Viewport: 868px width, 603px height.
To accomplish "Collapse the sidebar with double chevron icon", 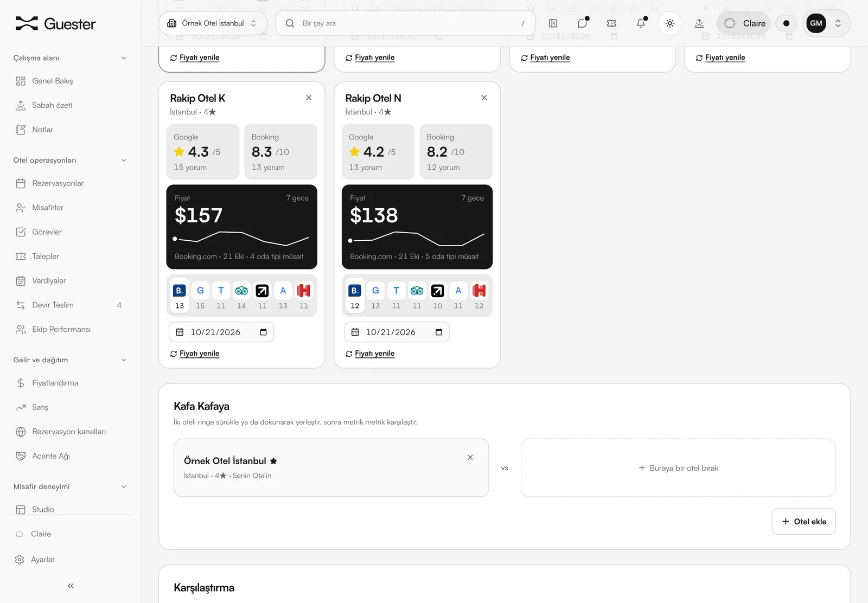I will pyautogui.click(x=71, y=586).
